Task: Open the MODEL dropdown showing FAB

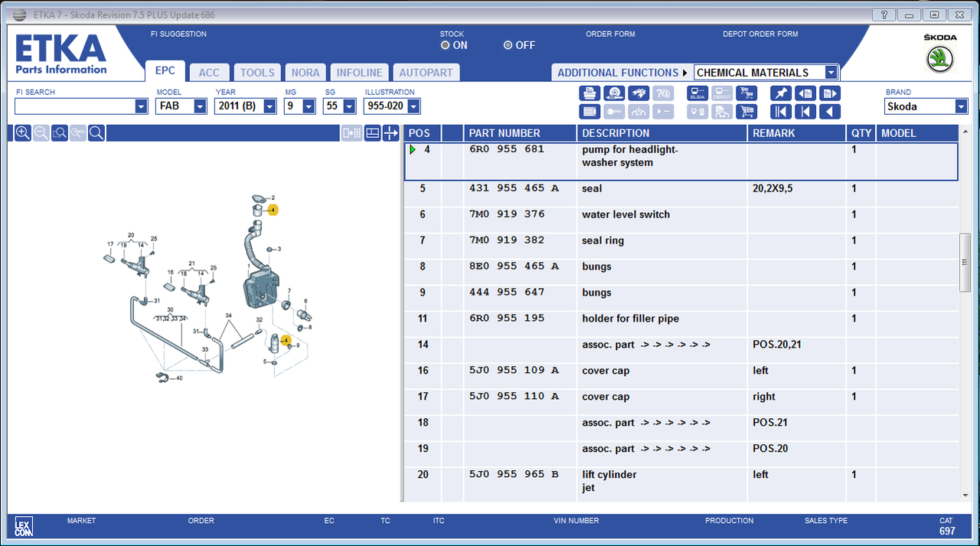Action: pyautogui.click(x=200, y=106)
